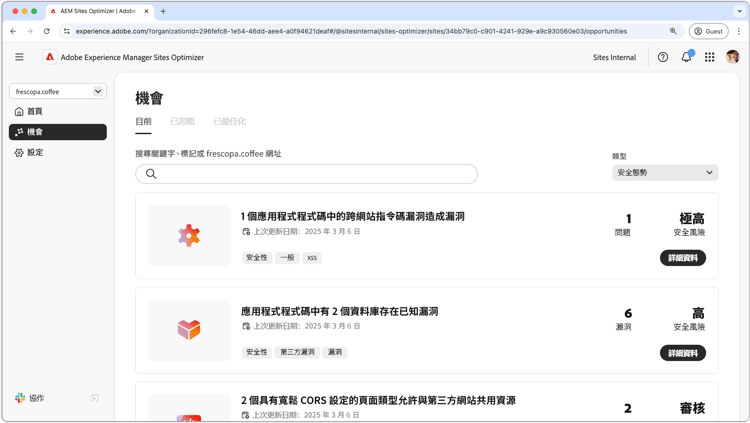Open the cross-site scripting opportunity title
750x423 pixels.
click(353, 217)
